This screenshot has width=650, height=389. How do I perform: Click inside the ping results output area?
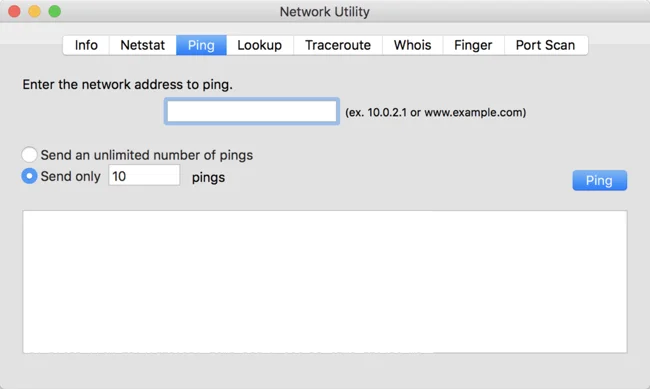pos(325,282)
